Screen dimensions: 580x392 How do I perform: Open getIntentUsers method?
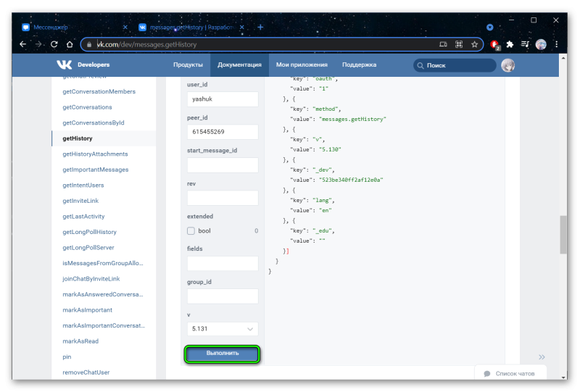(x=83, y=185)
